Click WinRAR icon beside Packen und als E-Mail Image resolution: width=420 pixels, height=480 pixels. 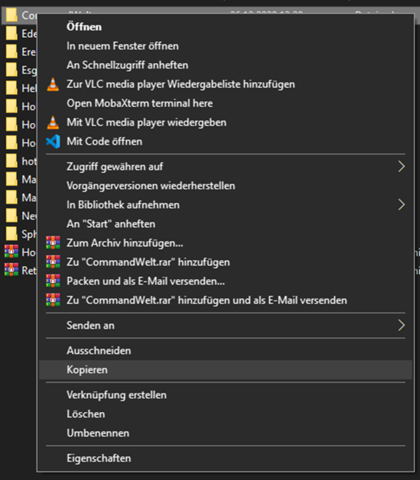(x=53, y=281)
